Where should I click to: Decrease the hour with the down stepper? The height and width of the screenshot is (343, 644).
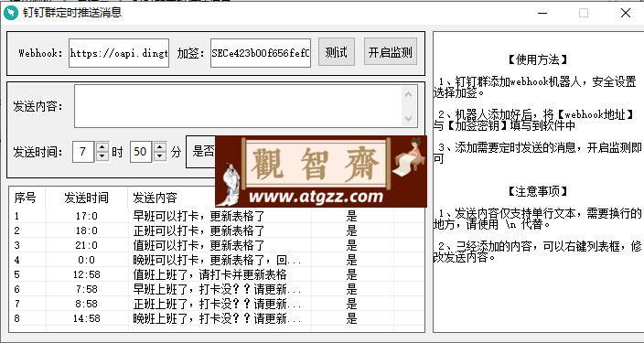click(x=102, y=157)
